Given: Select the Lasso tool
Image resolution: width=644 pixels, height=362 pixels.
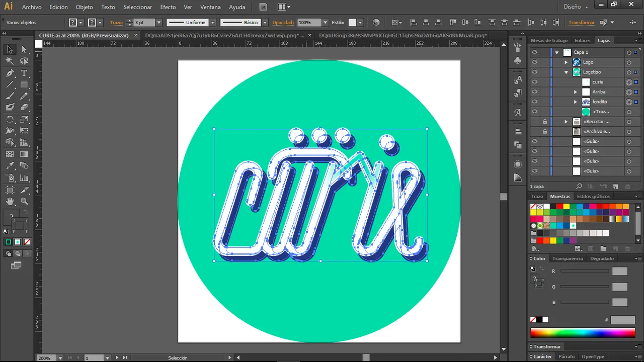Looking at the screenshot, I should 24,61.
